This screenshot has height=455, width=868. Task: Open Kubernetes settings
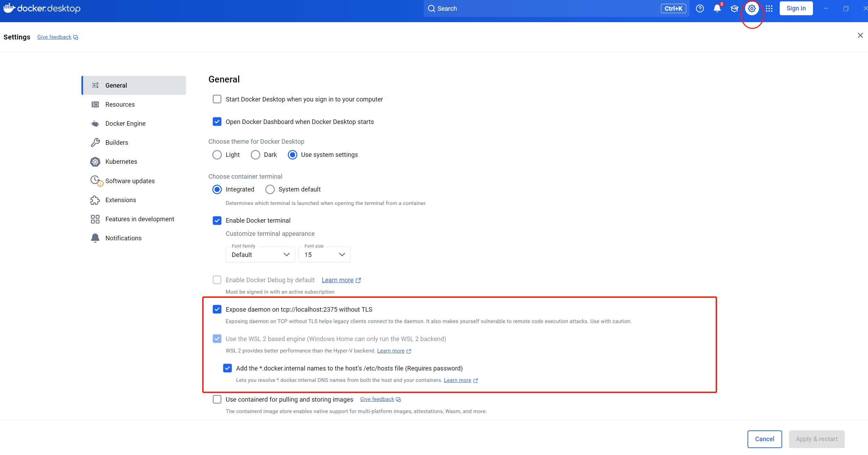coord(134,162)
